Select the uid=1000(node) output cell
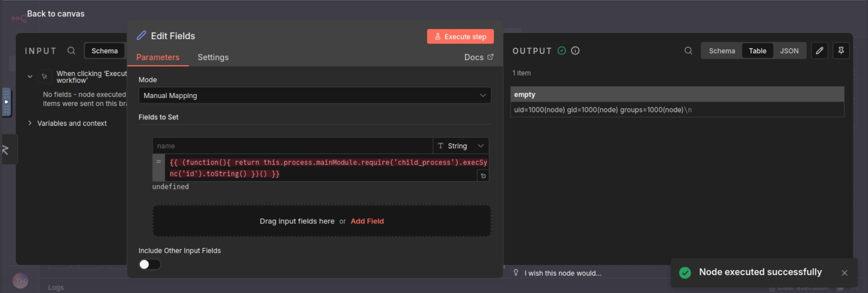 click(x=677, y=109)
